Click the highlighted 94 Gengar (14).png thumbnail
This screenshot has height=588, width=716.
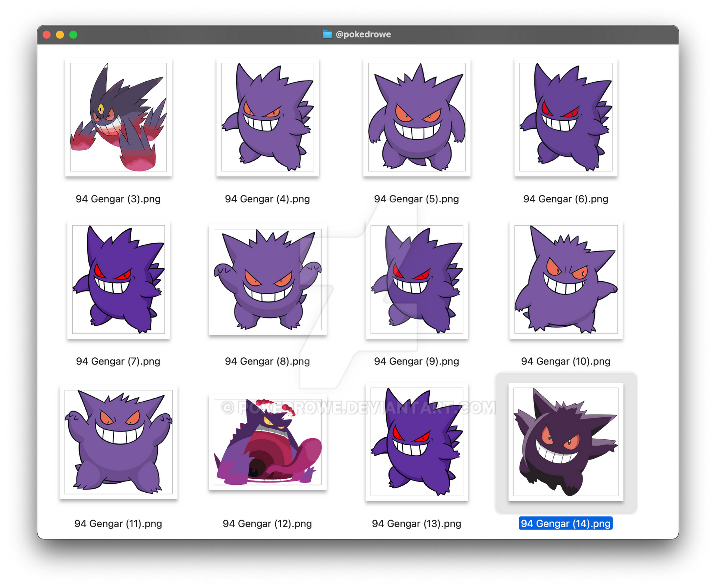pyautogui.click(x=566, y=442)
